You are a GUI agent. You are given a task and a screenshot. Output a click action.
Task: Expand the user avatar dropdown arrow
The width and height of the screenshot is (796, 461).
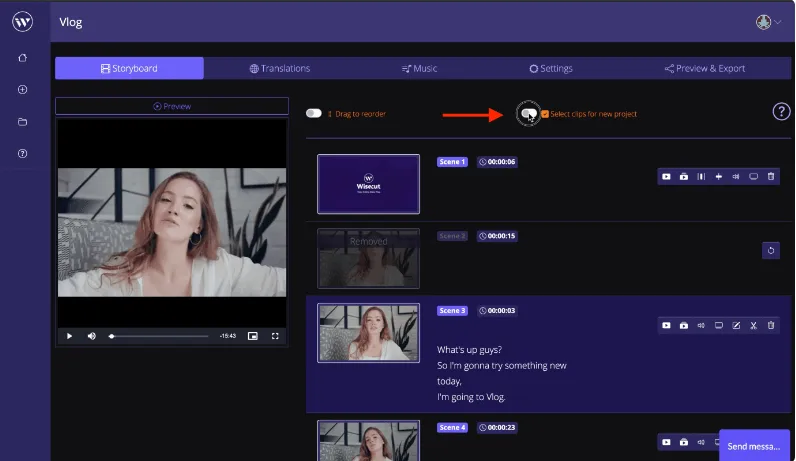point(778,22)
